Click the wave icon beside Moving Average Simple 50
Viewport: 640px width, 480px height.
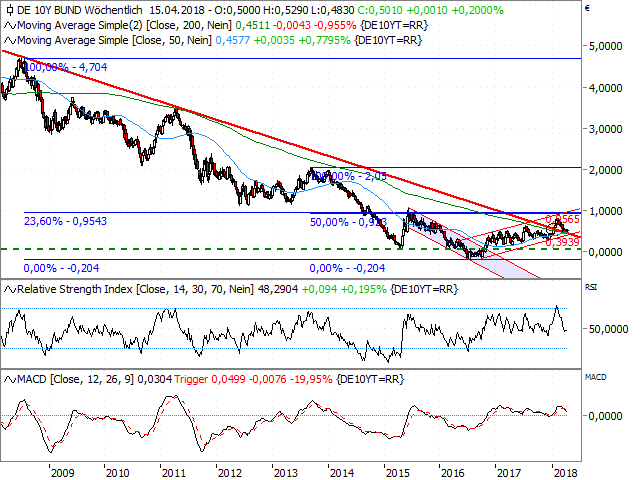click(10, 41)
